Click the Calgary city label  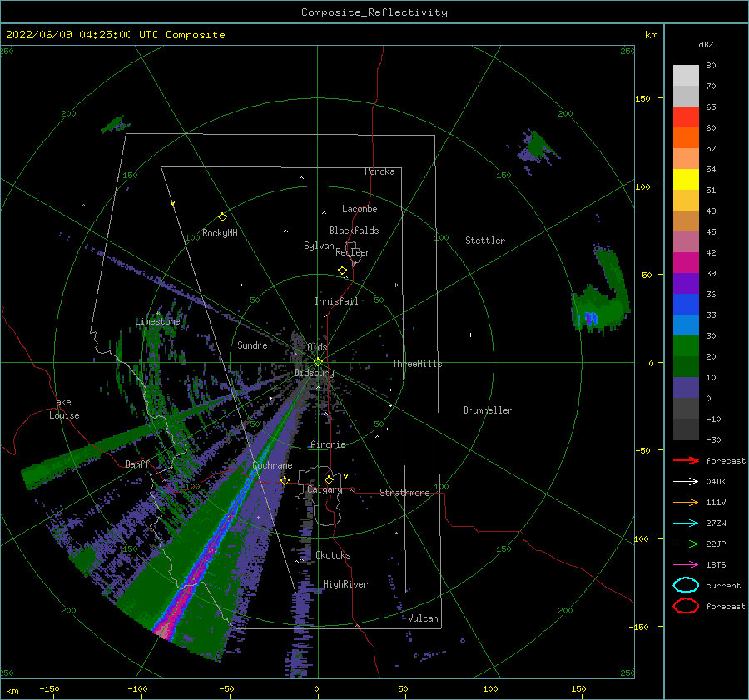click(x=325, y=489)
